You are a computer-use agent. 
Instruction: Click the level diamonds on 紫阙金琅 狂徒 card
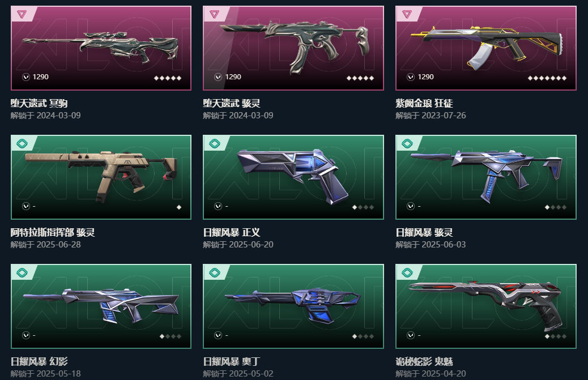tap(547, 78)
